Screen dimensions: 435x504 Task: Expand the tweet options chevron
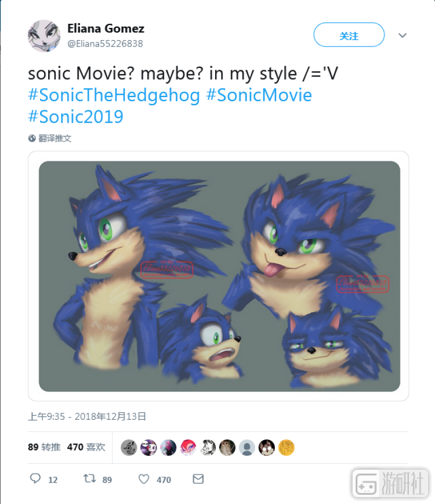point(403,35)
